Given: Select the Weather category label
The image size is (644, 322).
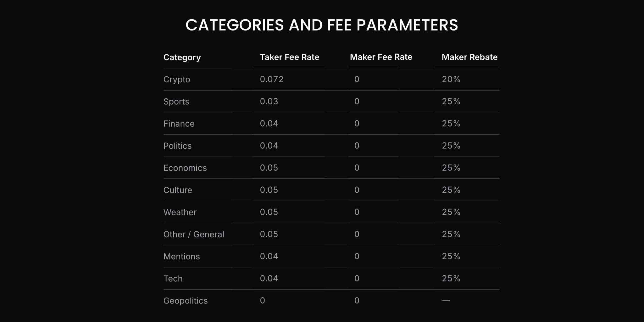Looking at the screenshot, I should [180, 212].
